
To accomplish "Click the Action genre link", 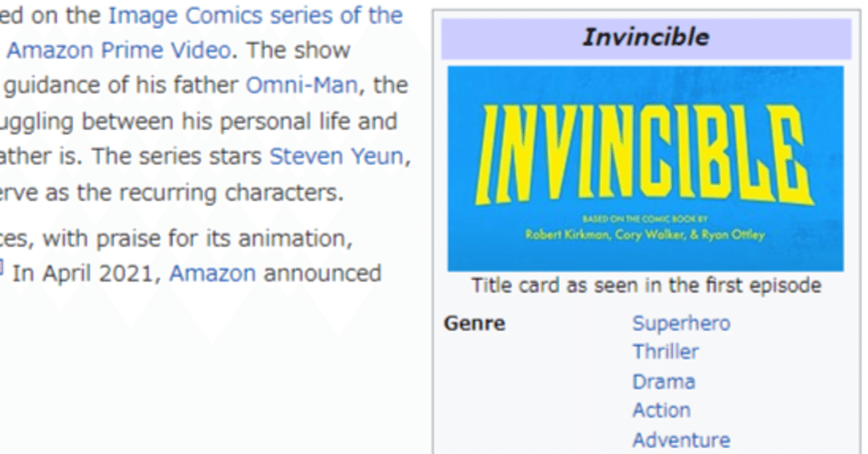I will (x=661, y=411).
